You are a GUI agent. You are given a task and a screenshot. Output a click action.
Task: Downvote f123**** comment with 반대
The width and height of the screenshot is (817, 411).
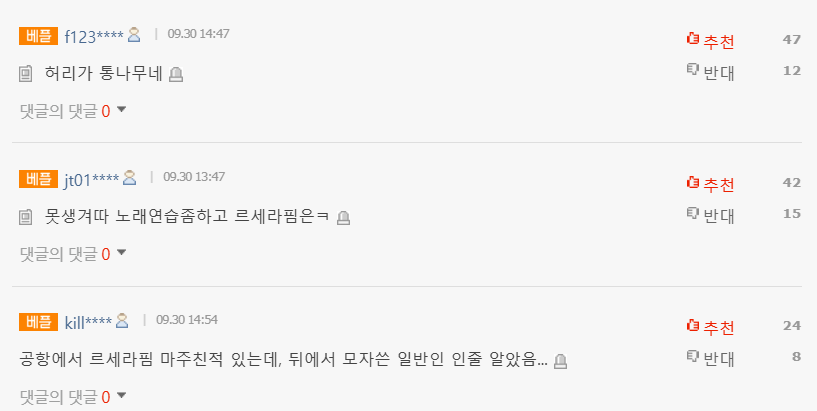(x=710, y=72)
